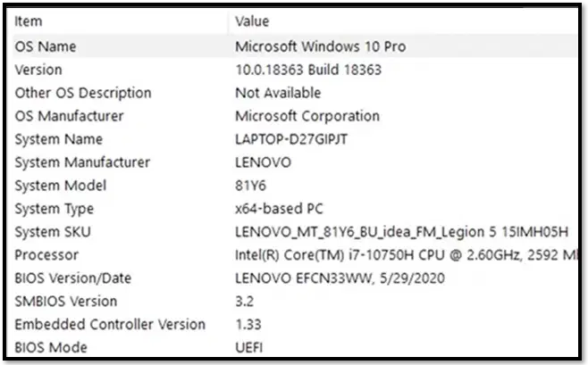This screenshot has height=365, width=588.
Task: Select the Other OS Description row
Action: tap(295, 93)
